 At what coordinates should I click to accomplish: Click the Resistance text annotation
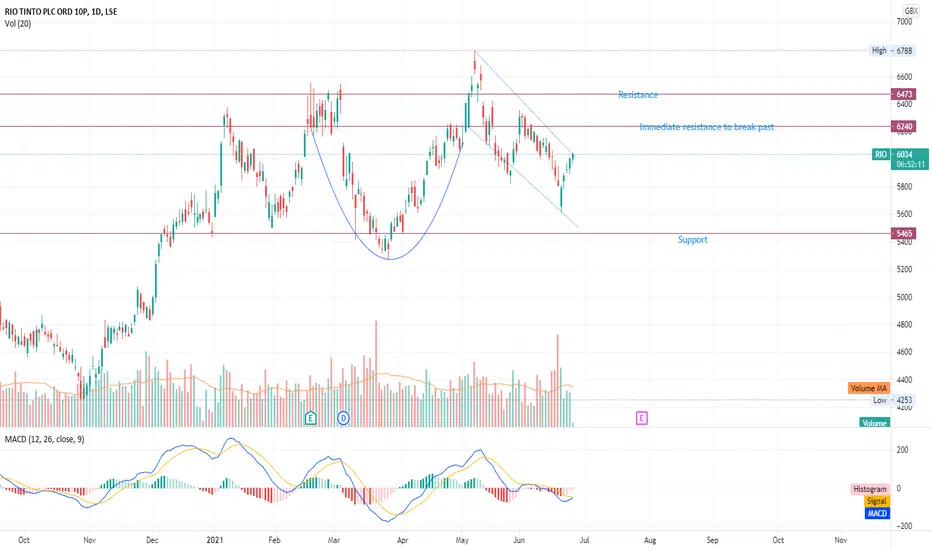[x=638, y=95]
